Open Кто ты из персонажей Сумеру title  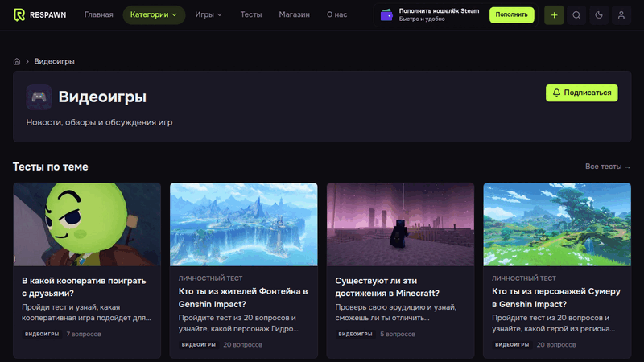[x=556, y=298]
